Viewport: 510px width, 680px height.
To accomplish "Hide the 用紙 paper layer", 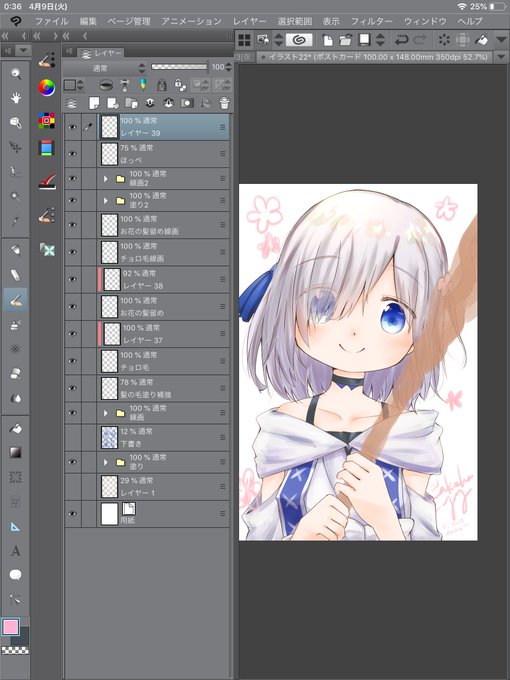I will (72, 513).
